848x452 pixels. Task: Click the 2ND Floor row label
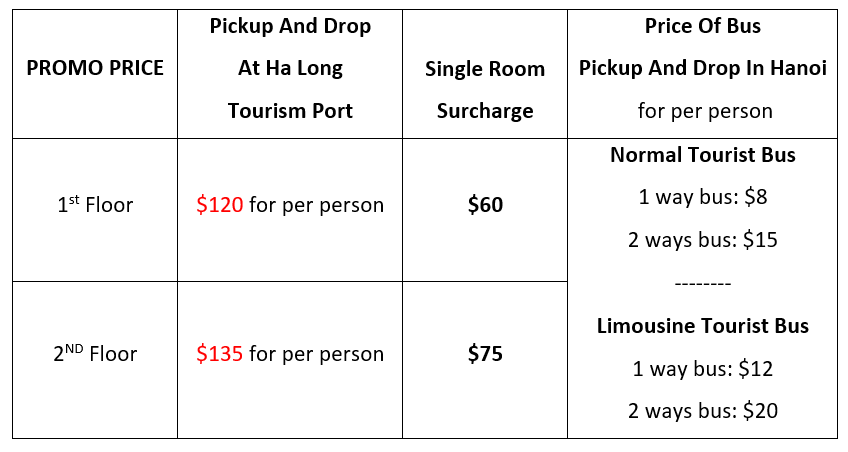point(95,354)
